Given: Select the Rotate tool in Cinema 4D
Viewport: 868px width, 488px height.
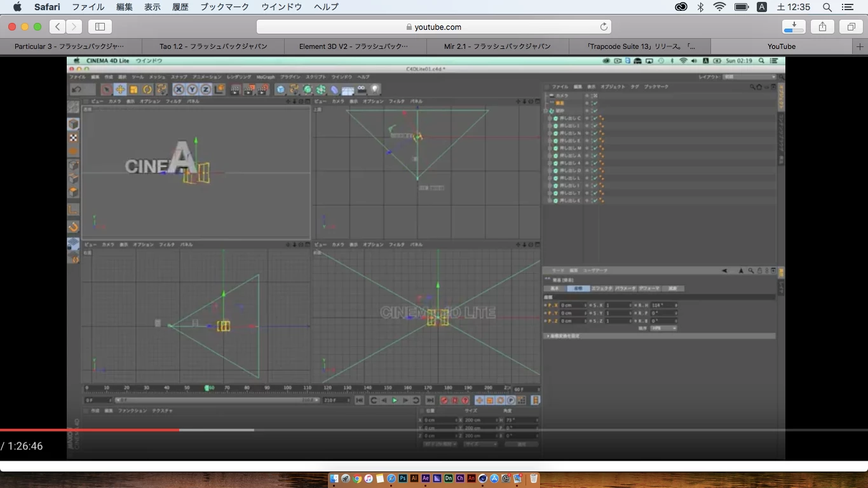Looking at the screenshot, I should point(147,90).
